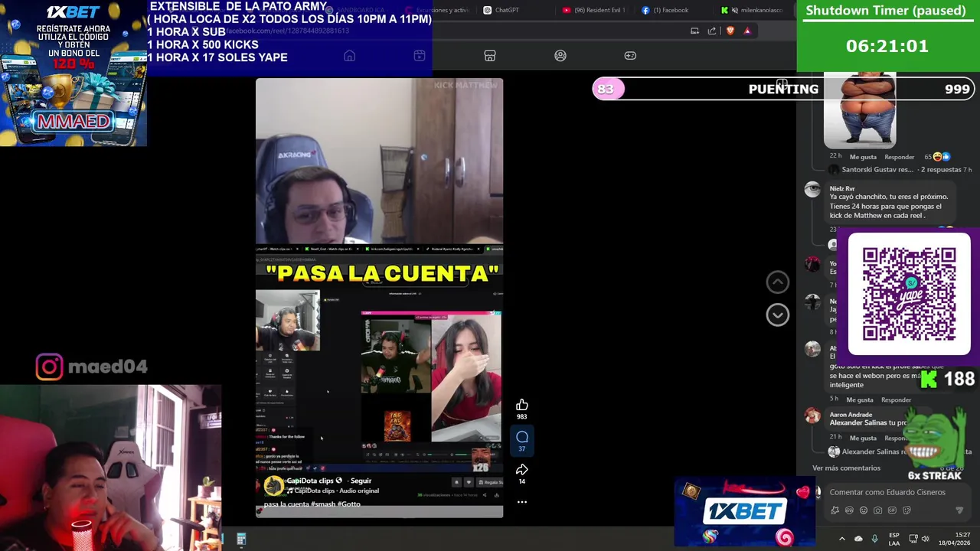Click Me gusta under Aaron Andrade comment
980x551 pixels.
pyautogui.click(x=863, y=438)
